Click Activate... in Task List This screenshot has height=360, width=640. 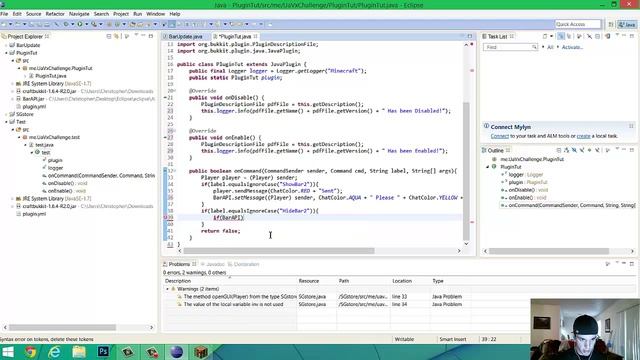[x=572, y=47]
